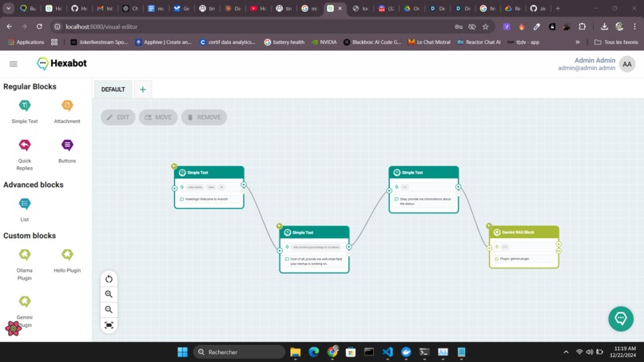Select the Attachment block
Screen dimensions: 644x362
tap(67, 111)
